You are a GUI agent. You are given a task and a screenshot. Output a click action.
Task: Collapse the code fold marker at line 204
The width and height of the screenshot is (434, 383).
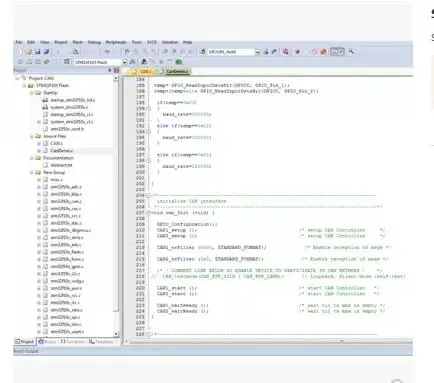click(x=148, y=195)
